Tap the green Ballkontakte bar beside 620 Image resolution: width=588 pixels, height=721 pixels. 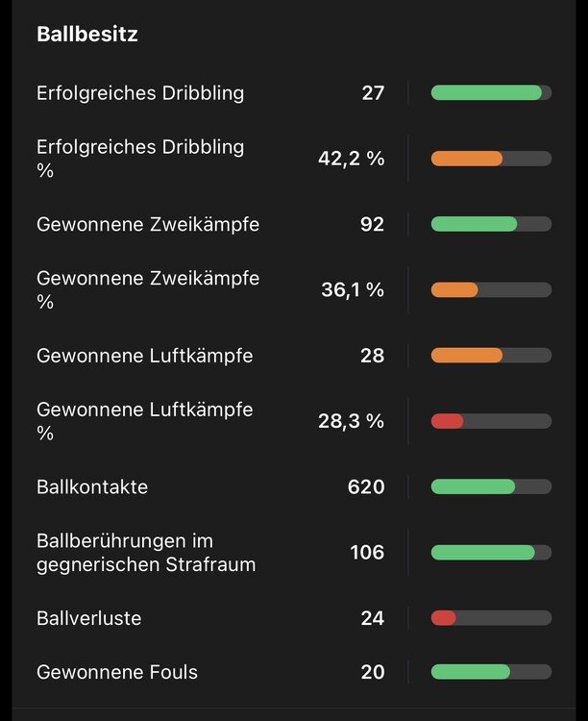coord(491,487)
